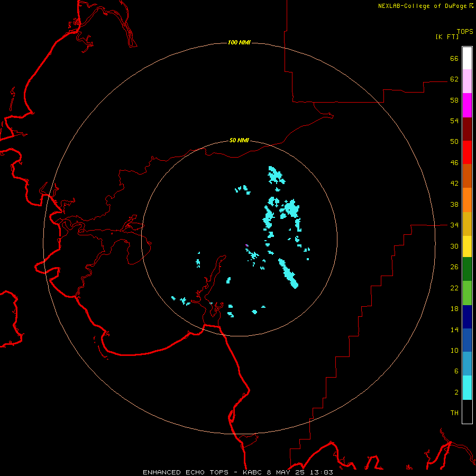Click the light pink legend swatch
This screenshot has width=476, height=476.
(467, 81)
